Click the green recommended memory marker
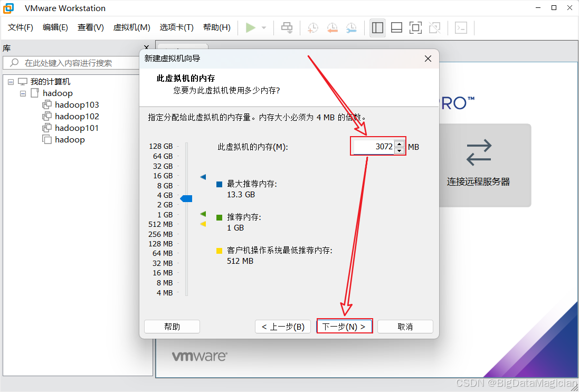579x392 pixels. (x=203, y=214)
